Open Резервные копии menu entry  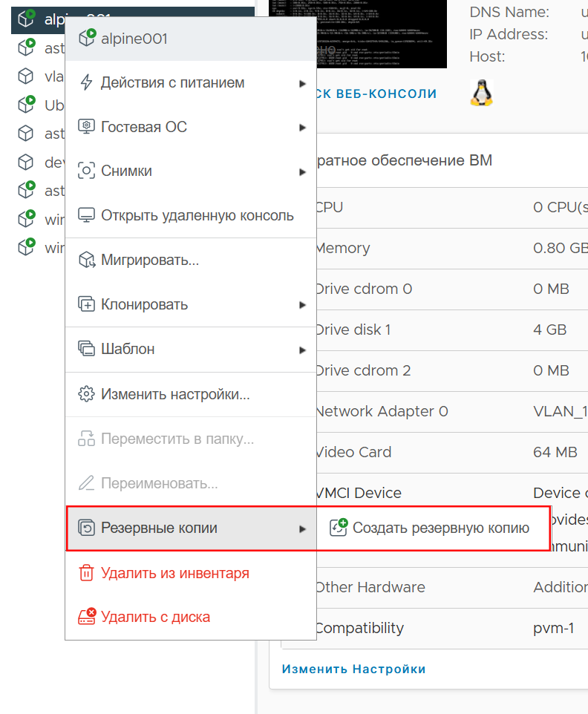[191, 528]
